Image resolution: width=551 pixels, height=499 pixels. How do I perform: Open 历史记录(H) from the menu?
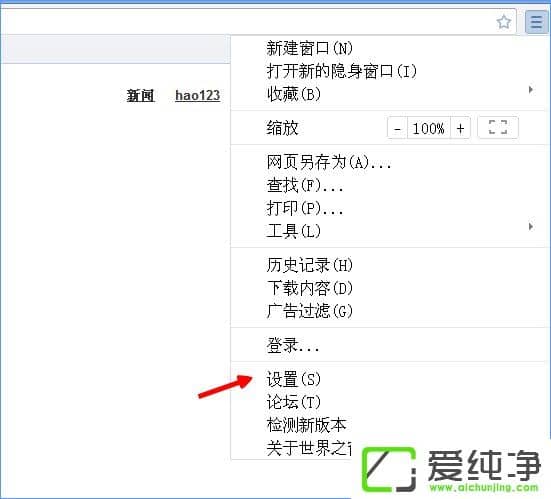389,265
